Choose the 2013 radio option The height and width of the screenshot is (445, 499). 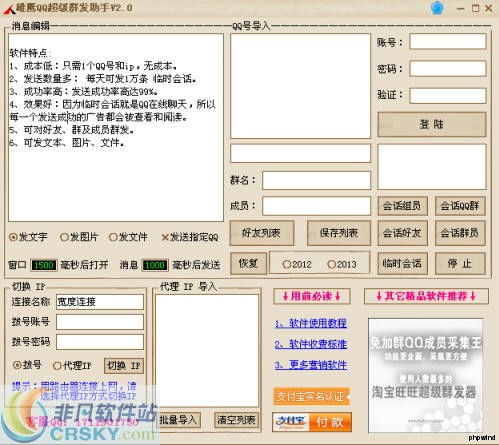click(x=342, y=264)
